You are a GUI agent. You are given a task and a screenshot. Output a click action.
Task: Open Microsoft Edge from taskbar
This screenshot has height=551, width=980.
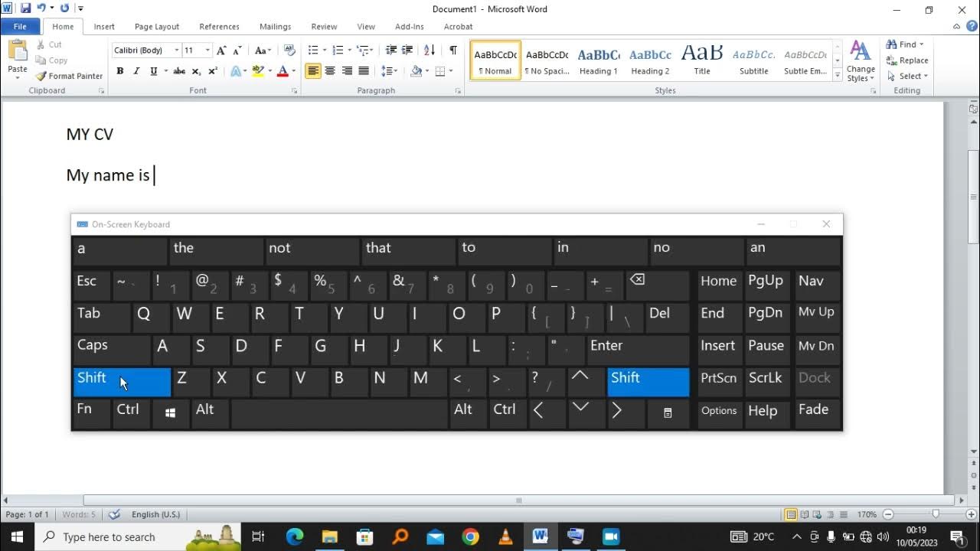click(x=295, y=536)
